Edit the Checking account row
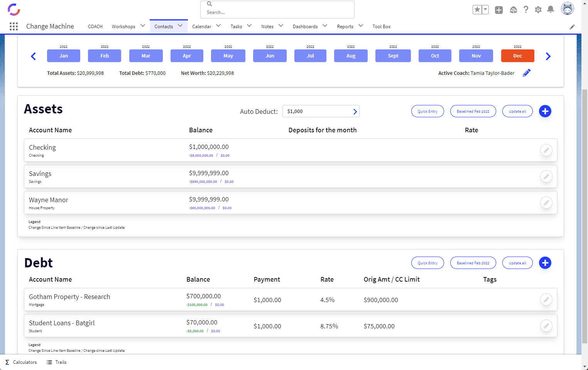This screenshot has height=370, width=588. pos(546,150)
